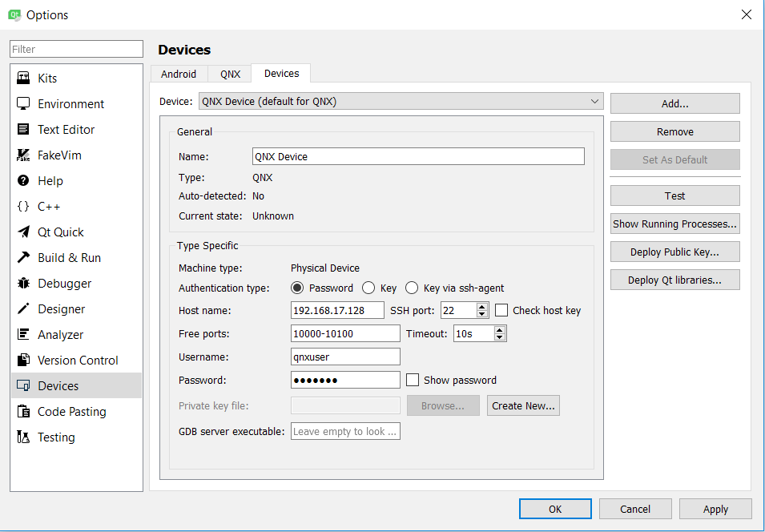The width and height of the screenshot is (765, 532).
Task: Switch to the QNX tab
Action: [x=230, y=74]
